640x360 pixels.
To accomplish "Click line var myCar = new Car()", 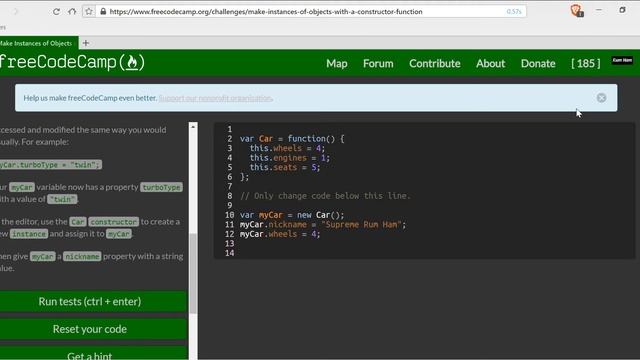I will [292, 215].
